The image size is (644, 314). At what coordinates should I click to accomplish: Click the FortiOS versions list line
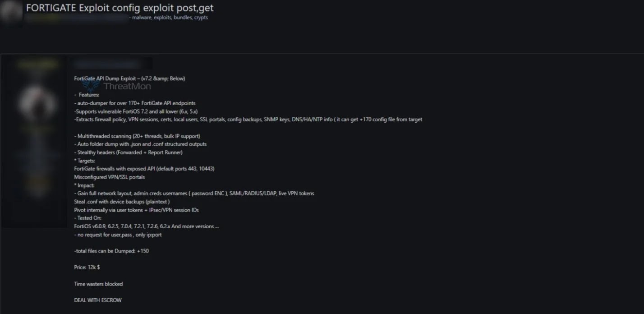pos(146,226)
